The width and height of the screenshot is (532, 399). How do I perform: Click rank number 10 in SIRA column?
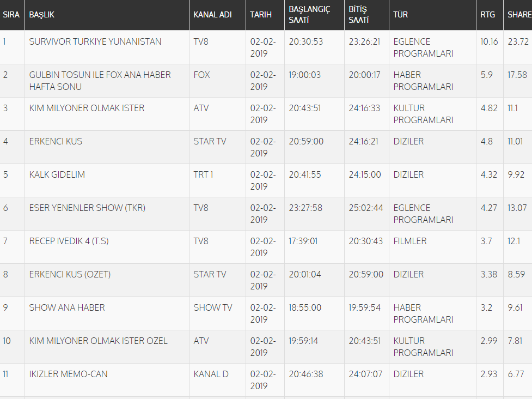[7, 341]
